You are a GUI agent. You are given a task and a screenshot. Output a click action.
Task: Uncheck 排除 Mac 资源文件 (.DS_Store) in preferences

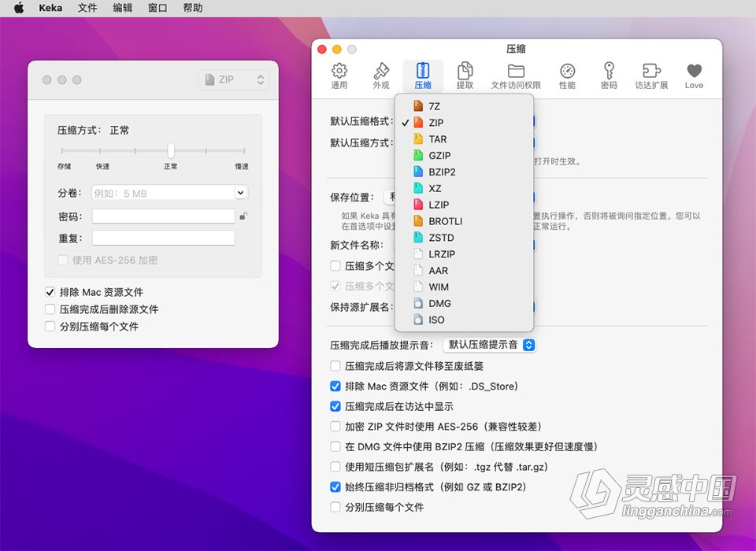pos(335,386)
